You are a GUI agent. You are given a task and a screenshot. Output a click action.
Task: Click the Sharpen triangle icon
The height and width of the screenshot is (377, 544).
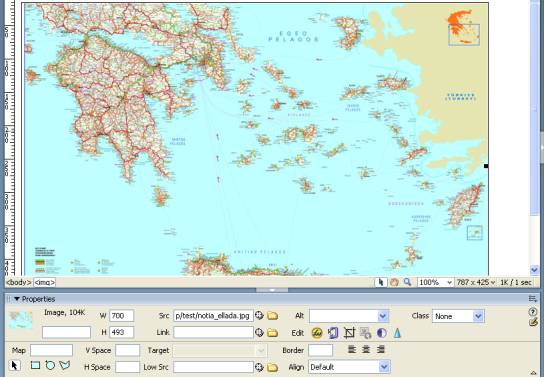point(398,333)
